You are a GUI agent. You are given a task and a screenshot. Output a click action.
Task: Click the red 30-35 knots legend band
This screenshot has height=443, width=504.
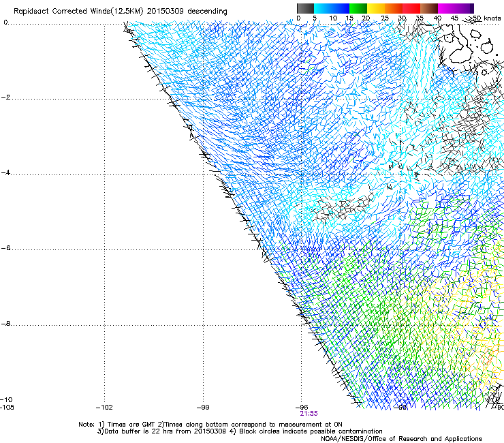[x=411, y=8]
